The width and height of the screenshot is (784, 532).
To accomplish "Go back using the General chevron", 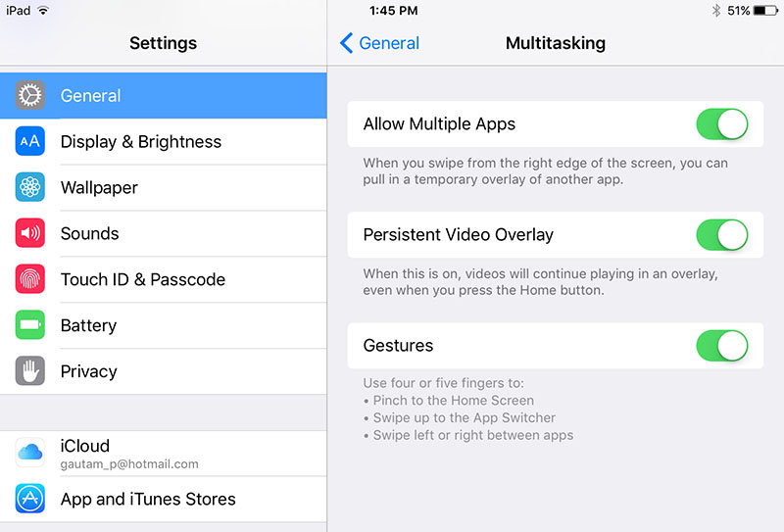I will pos(347,43).
